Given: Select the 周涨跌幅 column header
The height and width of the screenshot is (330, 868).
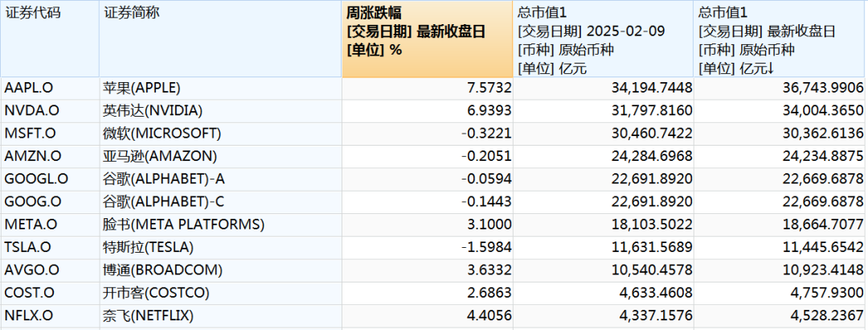Looking at the screenshot, I should pos(428,39).
